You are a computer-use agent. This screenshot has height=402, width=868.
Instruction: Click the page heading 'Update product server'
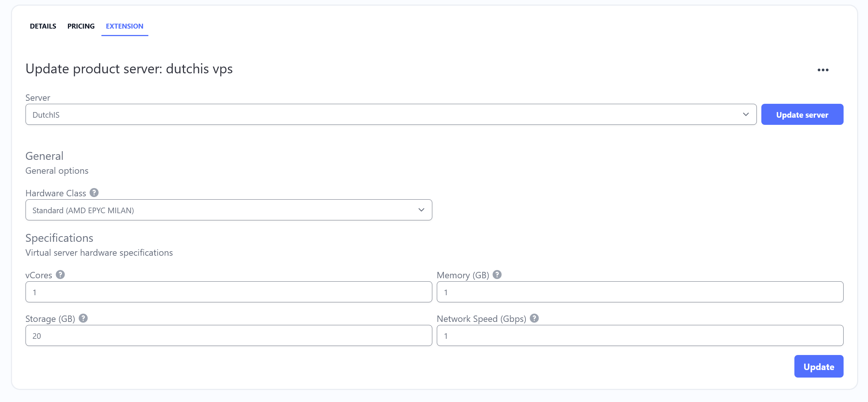tap(129, 69)
